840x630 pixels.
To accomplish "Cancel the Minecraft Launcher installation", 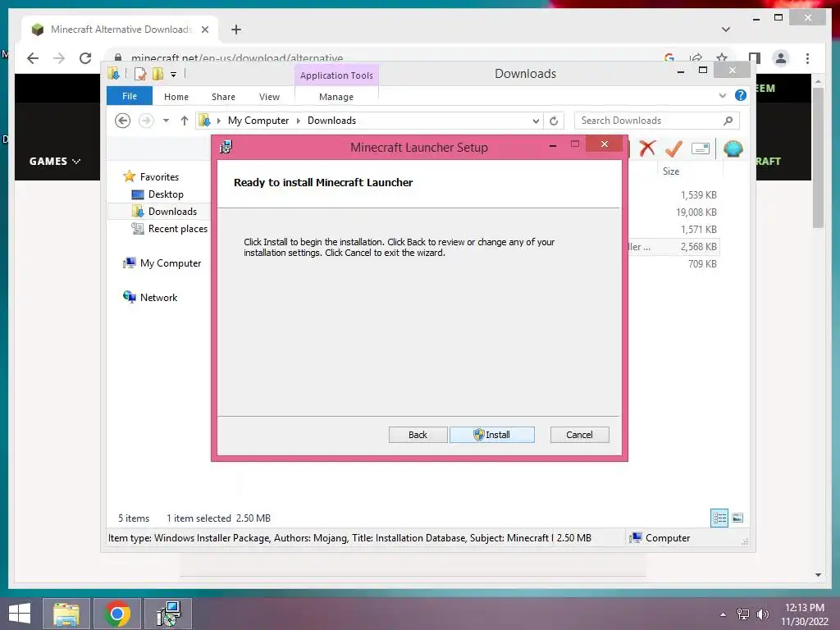I will (579, 435).
